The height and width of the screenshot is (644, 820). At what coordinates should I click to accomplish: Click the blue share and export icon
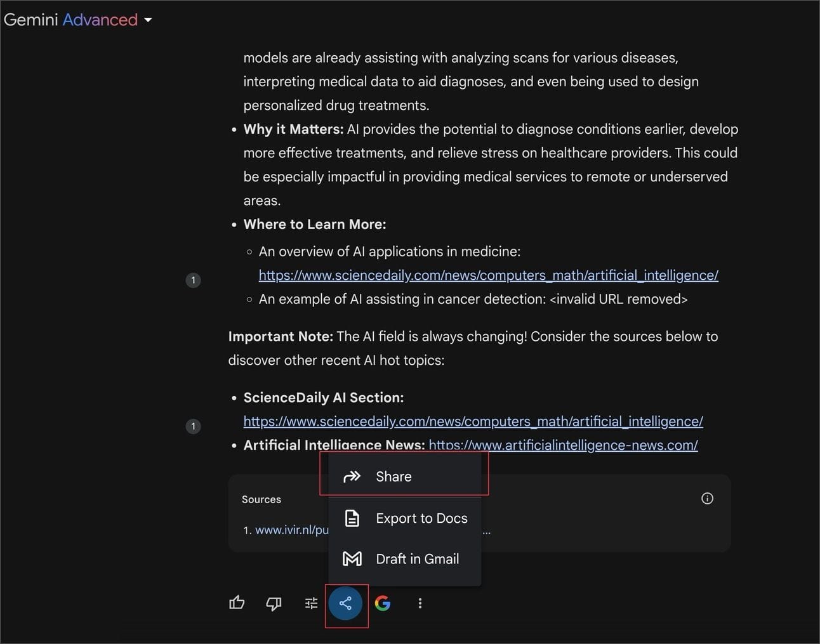click(x=345, y=603)
